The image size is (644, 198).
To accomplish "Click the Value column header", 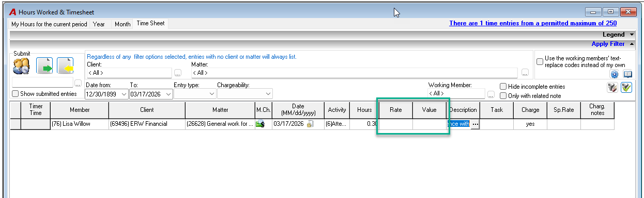I will pos(430,110).
